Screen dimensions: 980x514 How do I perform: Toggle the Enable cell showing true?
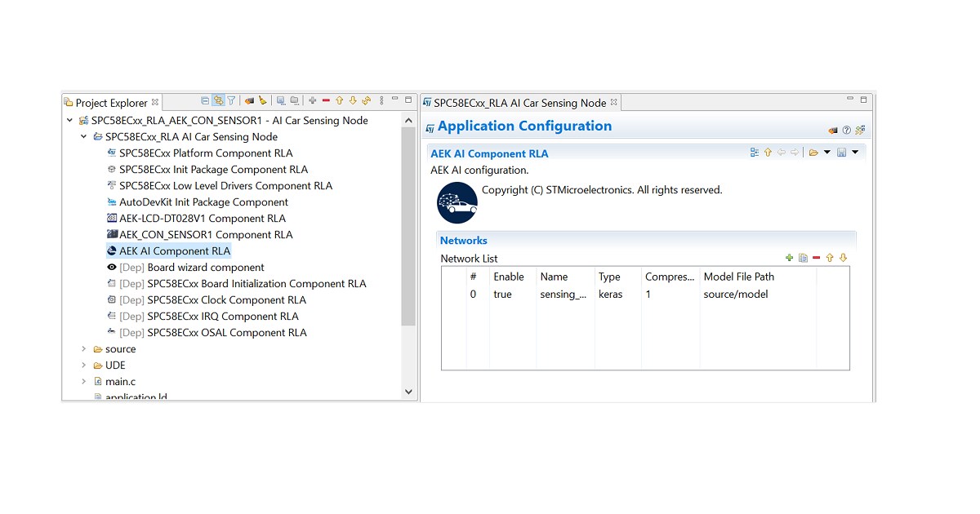(502, 295)
